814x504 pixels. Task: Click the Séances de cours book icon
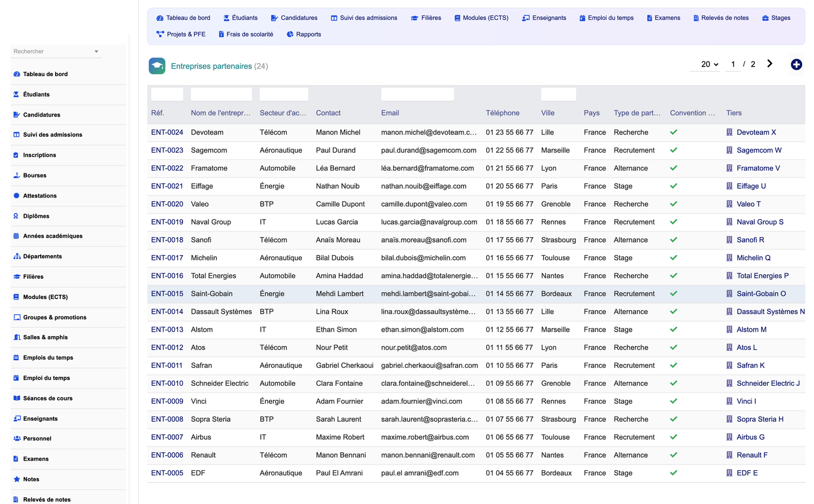[16, 398]
